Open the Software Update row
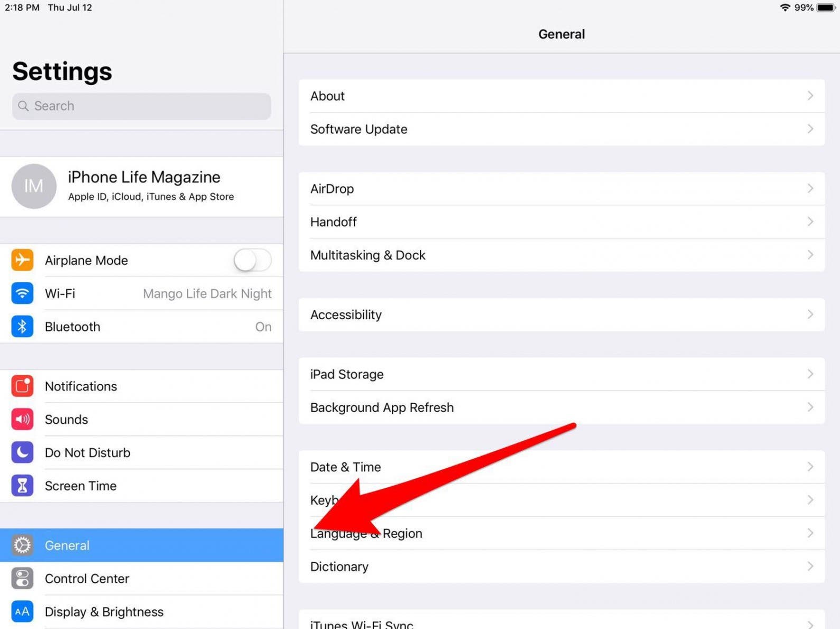This screenshot has height=629, width=840. pyautogui.click(x=562, y=129)
